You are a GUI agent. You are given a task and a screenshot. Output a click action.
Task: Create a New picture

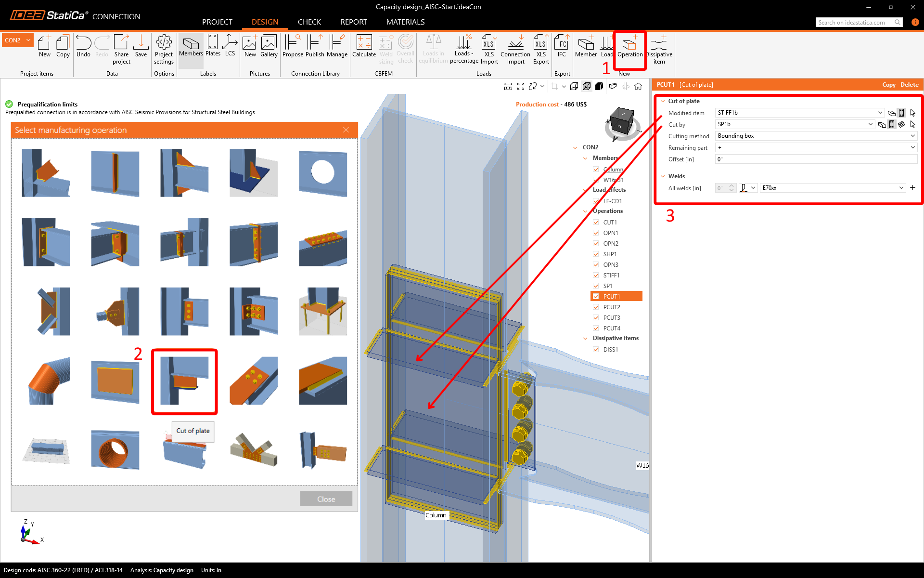[x=250, y=46]
